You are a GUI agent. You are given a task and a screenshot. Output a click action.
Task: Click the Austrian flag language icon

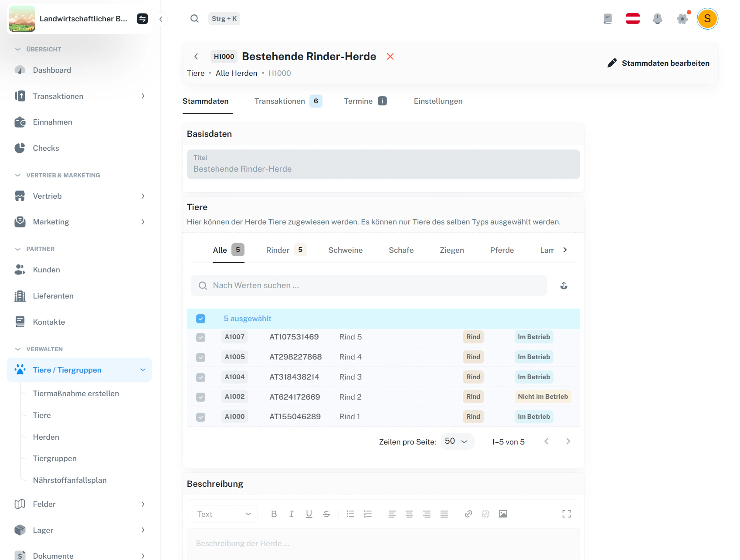click(632, 19)
